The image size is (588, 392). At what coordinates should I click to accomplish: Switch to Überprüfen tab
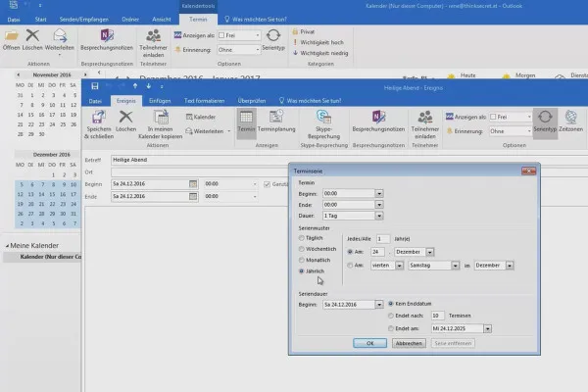tap(252, 101)
